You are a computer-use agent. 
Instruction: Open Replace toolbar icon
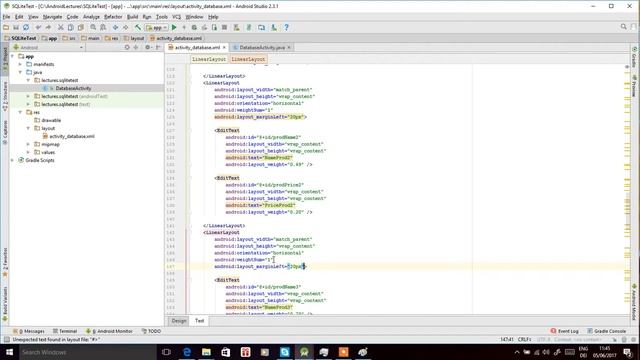103,27
